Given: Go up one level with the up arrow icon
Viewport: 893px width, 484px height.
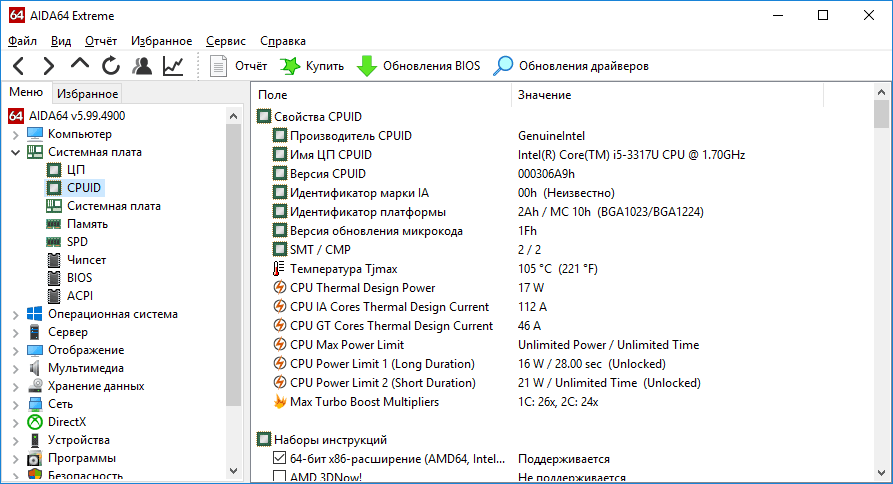Looking at the screenshot, I should tap(80, 64).
